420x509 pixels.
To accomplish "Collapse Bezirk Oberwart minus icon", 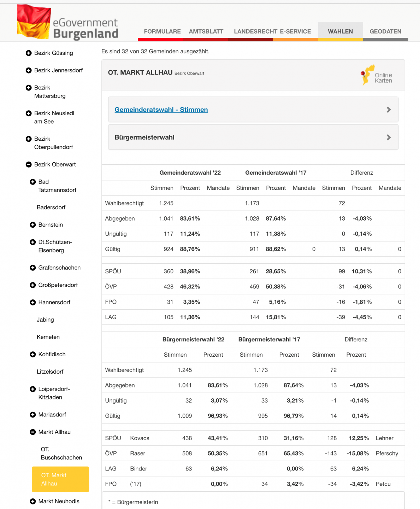I will coord(29,164).
